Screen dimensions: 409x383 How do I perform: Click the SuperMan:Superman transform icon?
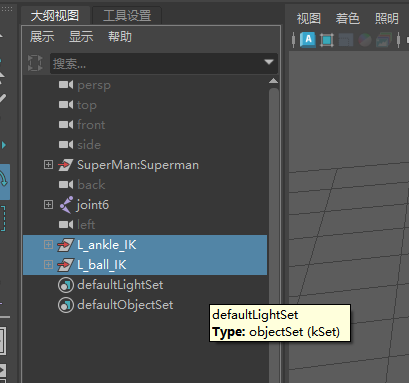tap(66, 165)
